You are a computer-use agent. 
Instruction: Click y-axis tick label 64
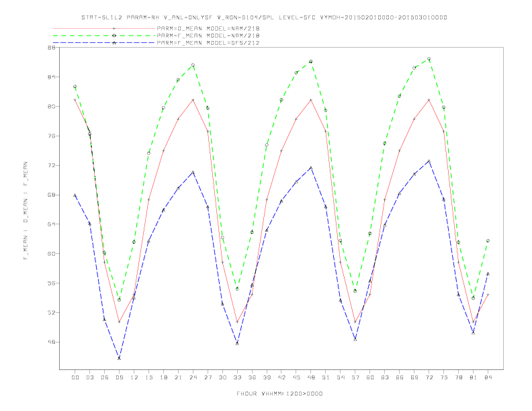coord(52,224)
